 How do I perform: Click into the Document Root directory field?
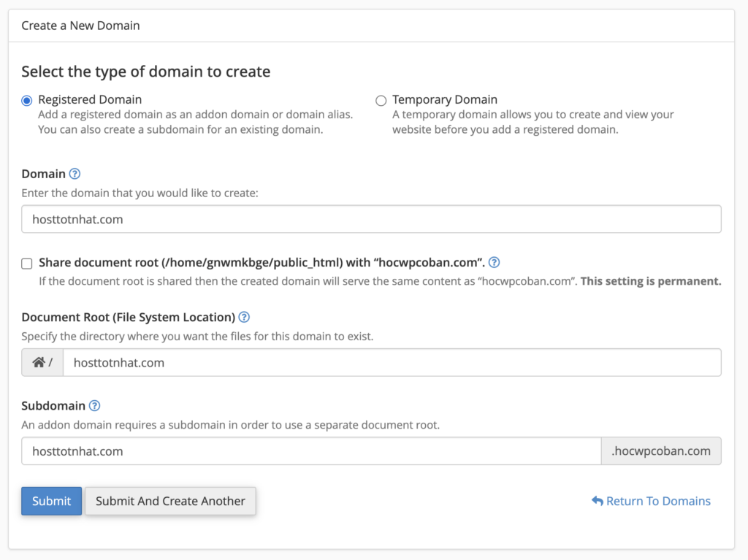click(392, 363)
